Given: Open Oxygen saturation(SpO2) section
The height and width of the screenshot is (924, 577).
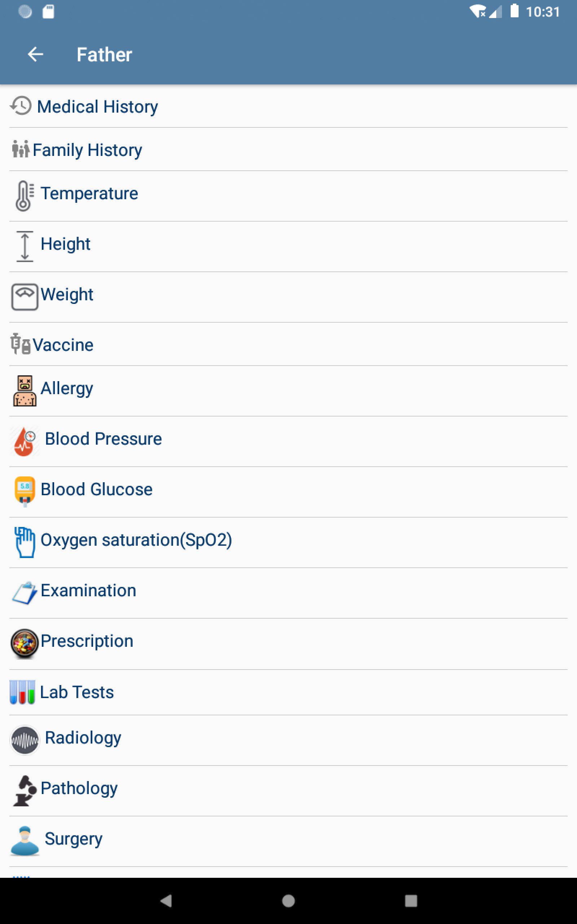Looking at the screenshot, I should pos(136,540).
